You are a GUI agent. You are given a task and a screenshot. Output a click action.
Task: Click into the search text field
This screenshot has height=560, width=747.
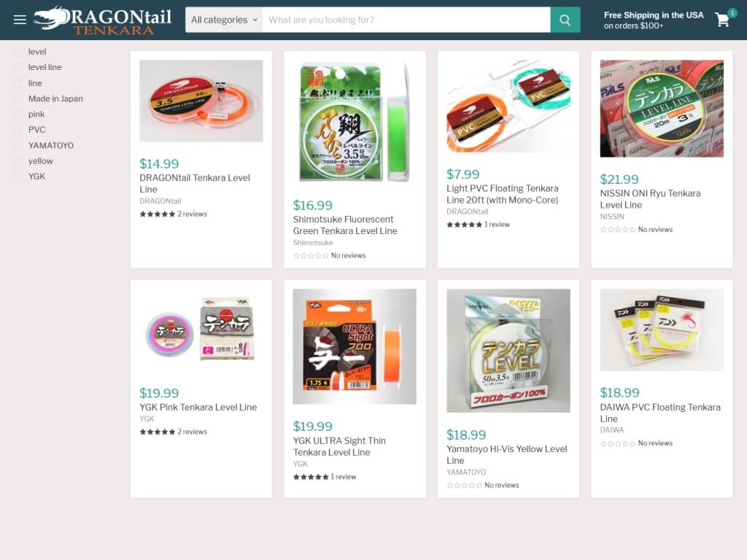(406, 20)
